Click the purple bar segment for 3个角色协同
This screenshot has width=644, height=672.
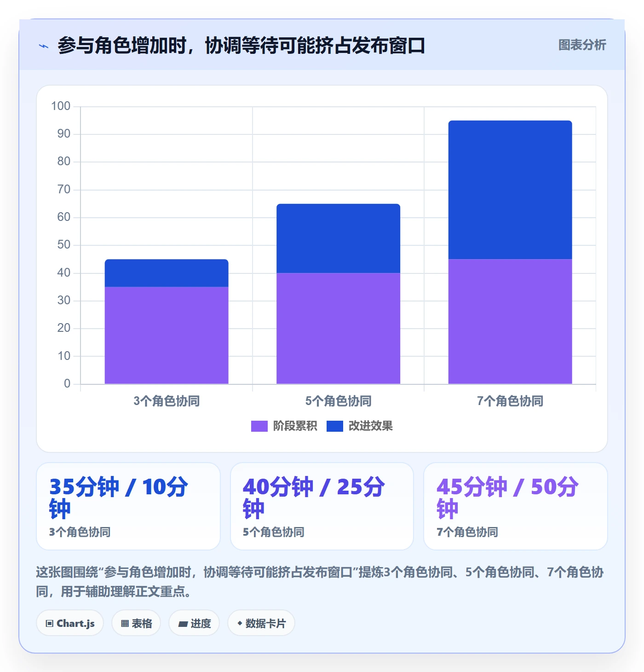tap(167, 335)
